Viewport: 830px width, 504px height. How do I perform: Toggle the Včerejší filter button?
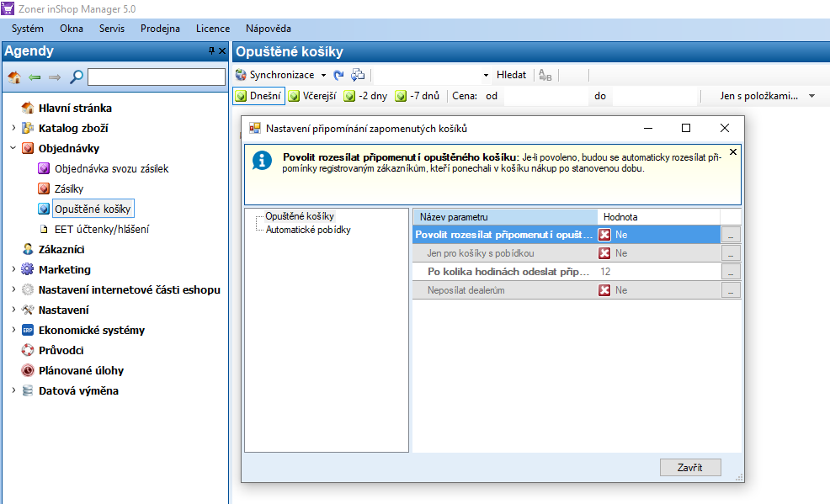[312, 96]
